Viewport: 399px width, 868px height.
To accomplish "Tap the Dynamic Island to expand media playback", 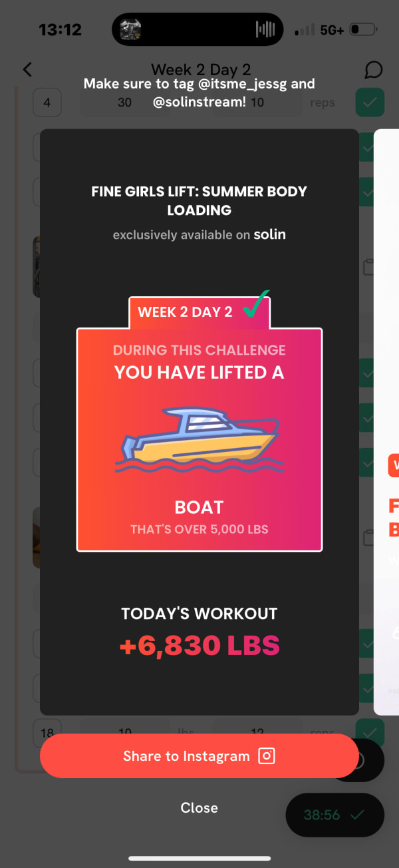I will point(197,29).
